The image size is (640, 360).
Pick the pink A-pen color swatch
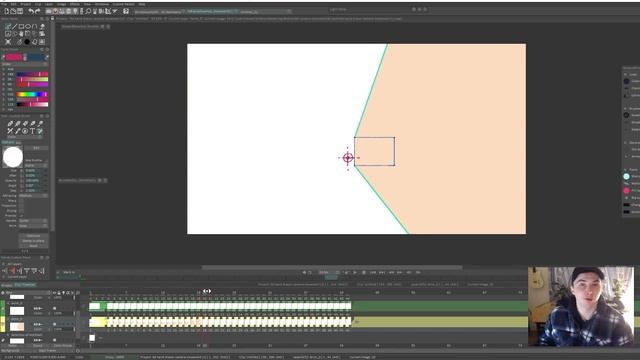click(14, 57)
